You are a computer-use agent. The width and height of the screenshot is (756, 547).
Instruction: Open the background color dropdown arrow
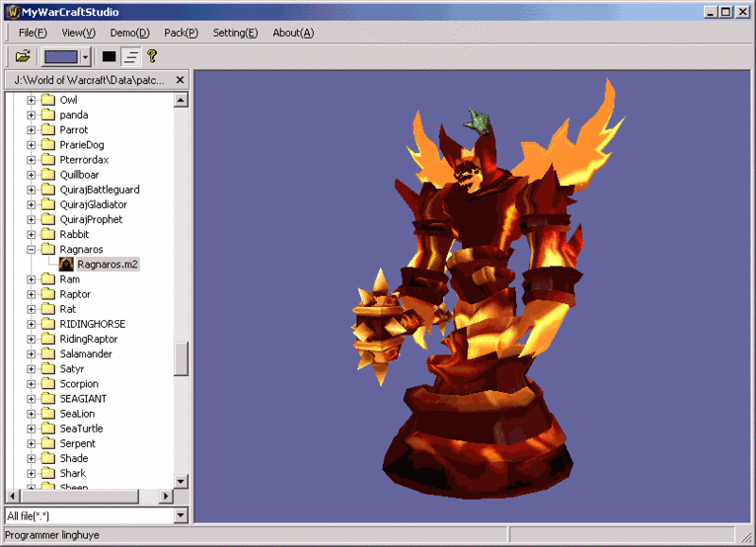click(x=85, y=57)
